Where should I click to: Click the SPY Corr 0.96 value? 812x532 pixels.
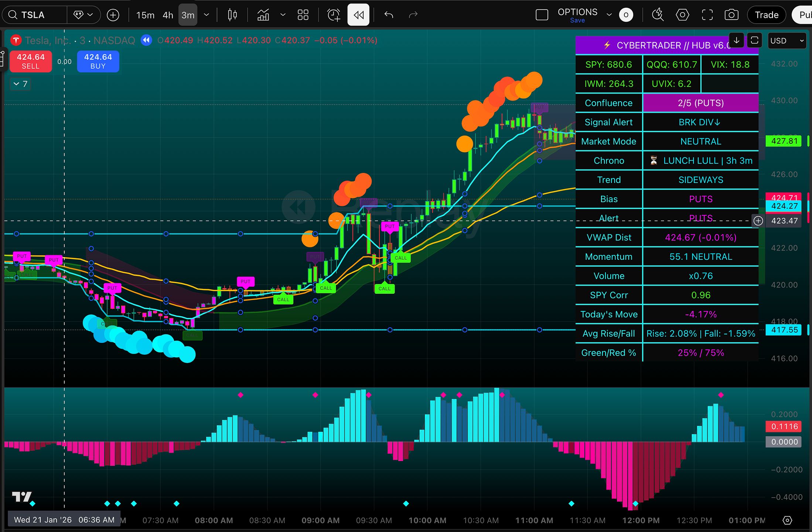(x=701, y=295)
